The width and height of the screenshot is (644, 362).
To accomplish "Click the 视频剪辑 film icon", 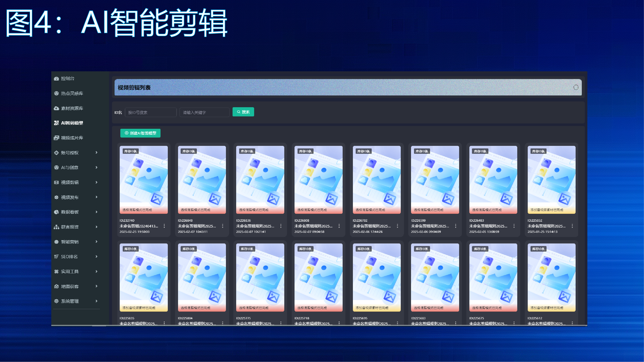I will click(56, 182).
